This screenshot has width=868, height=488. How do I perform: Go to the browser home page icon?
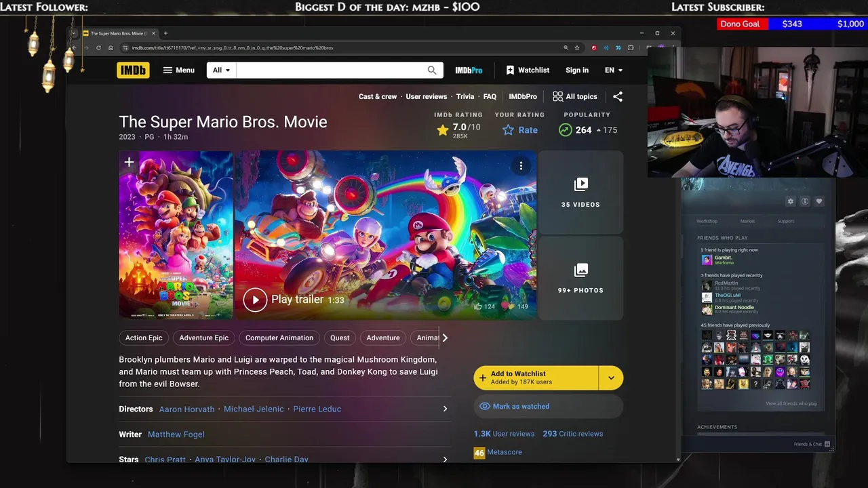[x=111, y=47]
